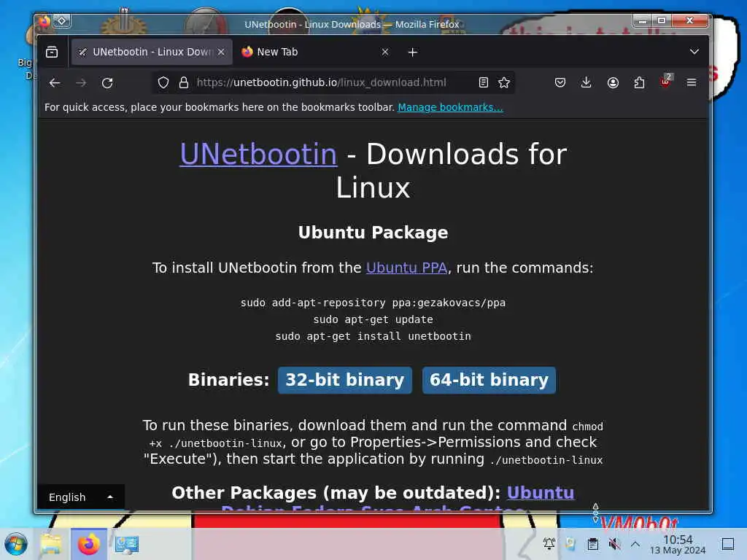Image resolution: width=747 pixels, height=560 pixels.
Task: Close the New Tab tab
Action: [x=385, y=52]
